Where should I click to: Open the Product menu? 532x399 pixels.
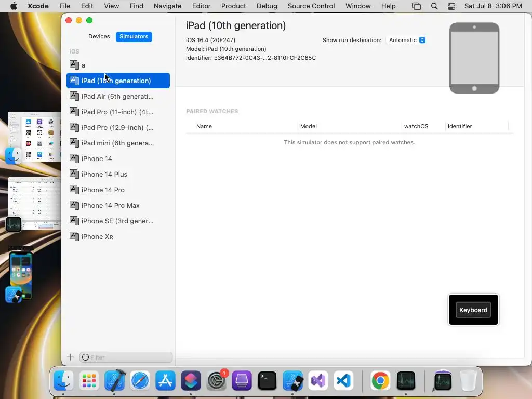(233, 6)
